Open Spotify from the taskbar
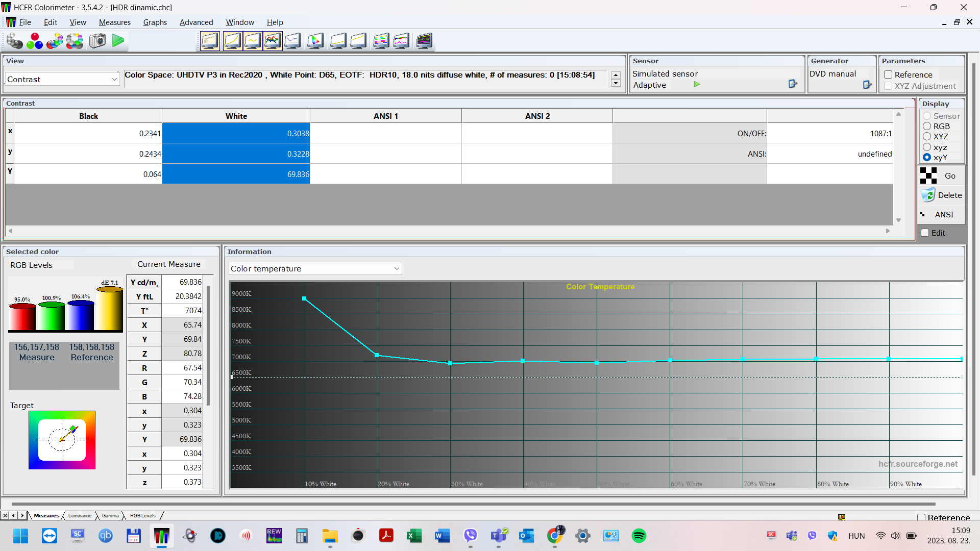The height and width of the screenshot is (551, 980). 639,536
